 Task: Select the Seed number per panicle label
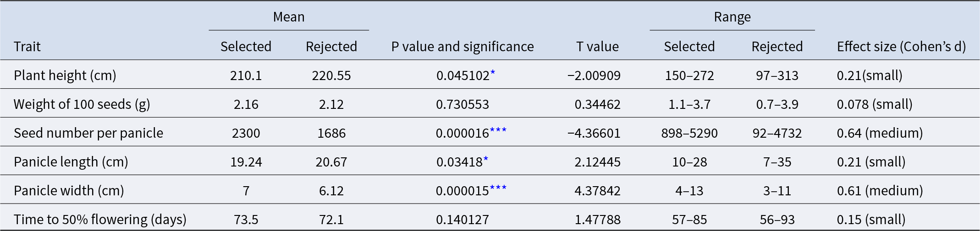tap(88, 133)
